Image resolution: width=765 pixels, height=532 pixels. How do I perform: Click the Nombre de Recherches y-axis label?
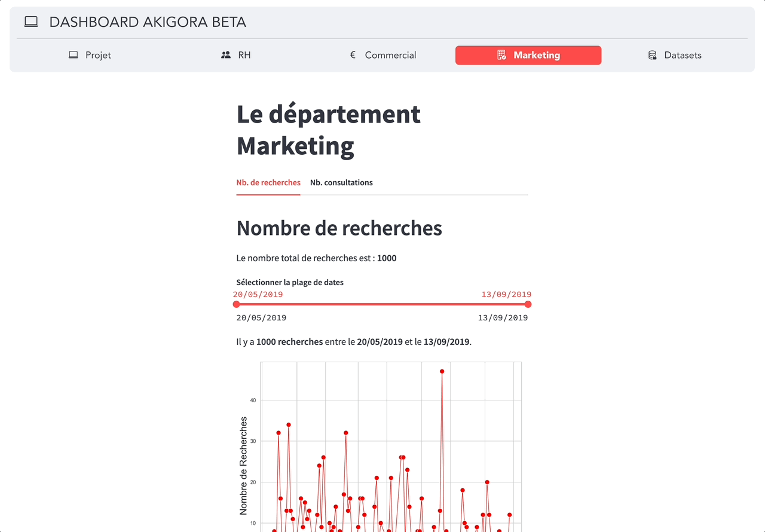(x=243, y=466)
